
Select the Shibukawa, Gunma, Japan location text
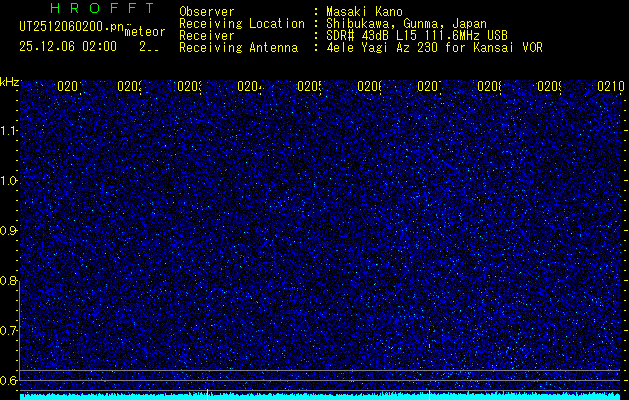(406, 24)
